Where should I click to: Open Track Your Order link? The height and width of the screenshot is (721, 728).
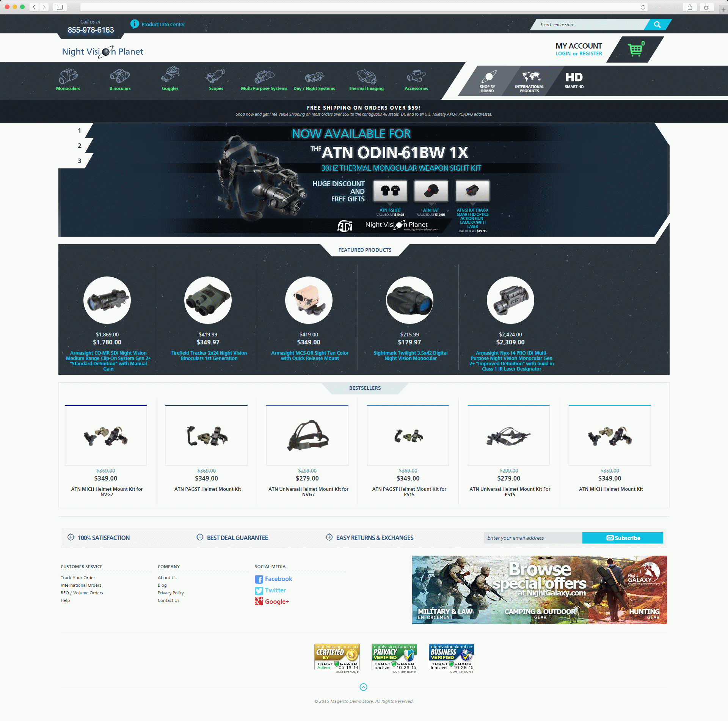(78, 578)
